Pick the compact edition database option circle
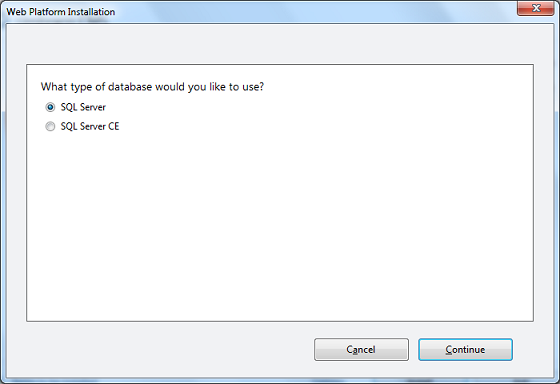Screen dimensions: 560x384 tap(50, 126)
